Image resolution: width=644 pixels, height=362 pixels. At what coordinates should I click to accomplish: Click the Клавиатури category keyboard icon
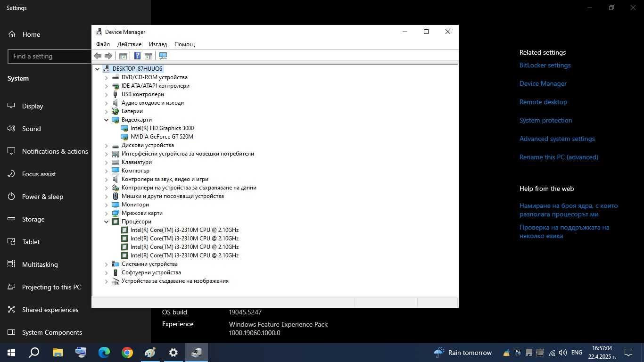tap(116, 162)
